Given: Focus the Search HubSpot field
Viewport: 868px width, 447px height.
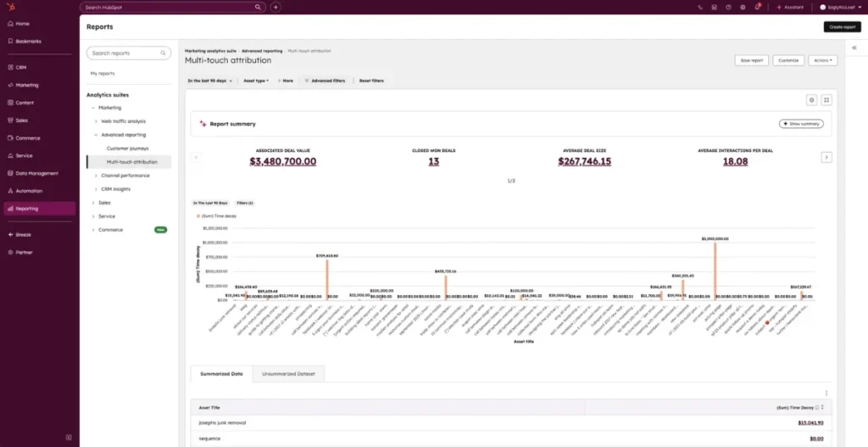Looking at the screenshot, I should pyautogui.click(x=173, y=7).
